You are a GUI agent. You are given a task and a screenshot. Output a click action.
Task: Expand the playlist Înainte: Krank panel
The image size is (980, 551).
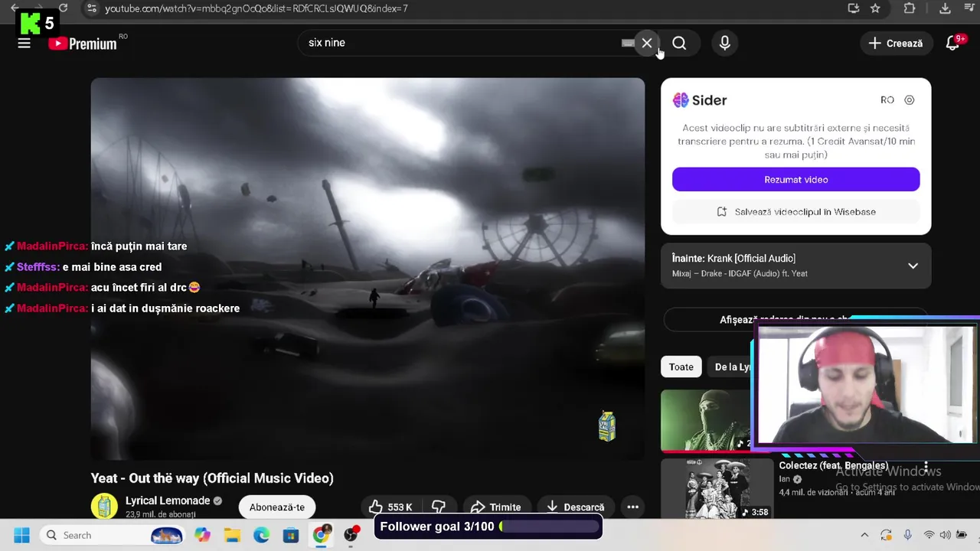pyautogui.click(x=913, y=266)
